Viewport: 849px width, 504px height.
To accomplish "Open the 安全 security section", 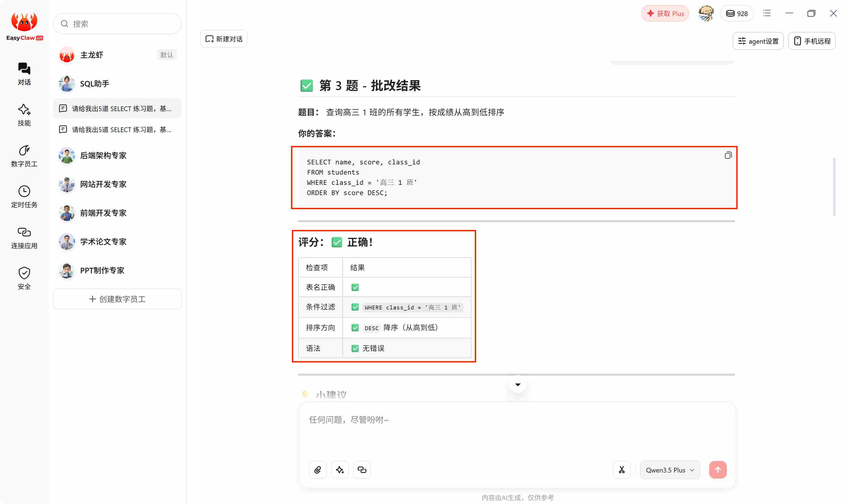I will (x=24, y=279).
